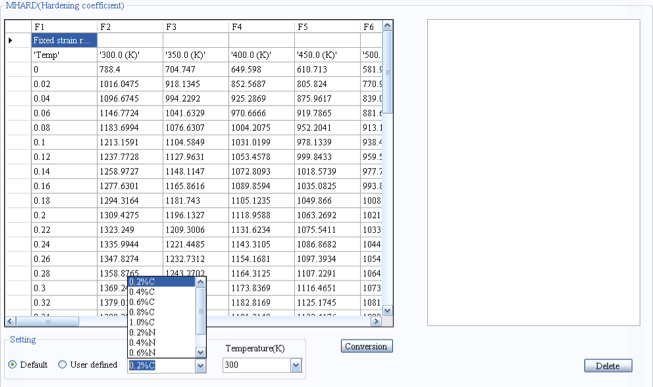
Task: Choose 0.6%C in the dropdown list
Action: pos(162,302)
